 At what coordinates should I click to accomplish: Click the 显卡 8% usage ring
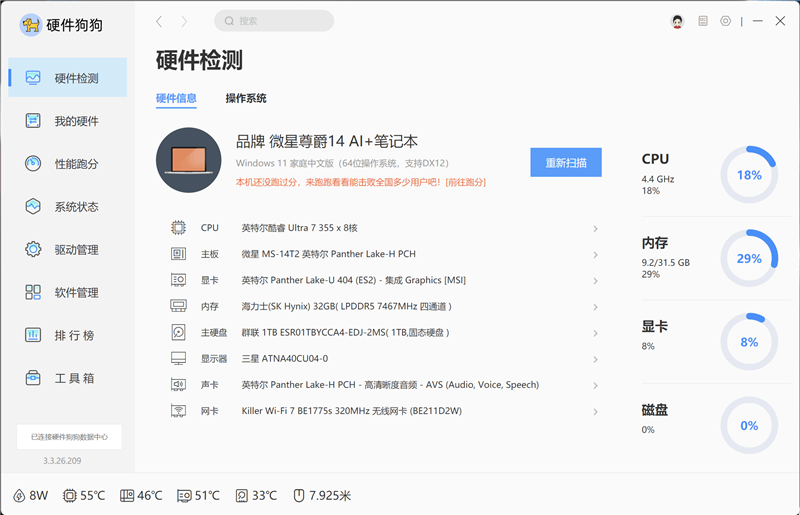coord(749,342)
